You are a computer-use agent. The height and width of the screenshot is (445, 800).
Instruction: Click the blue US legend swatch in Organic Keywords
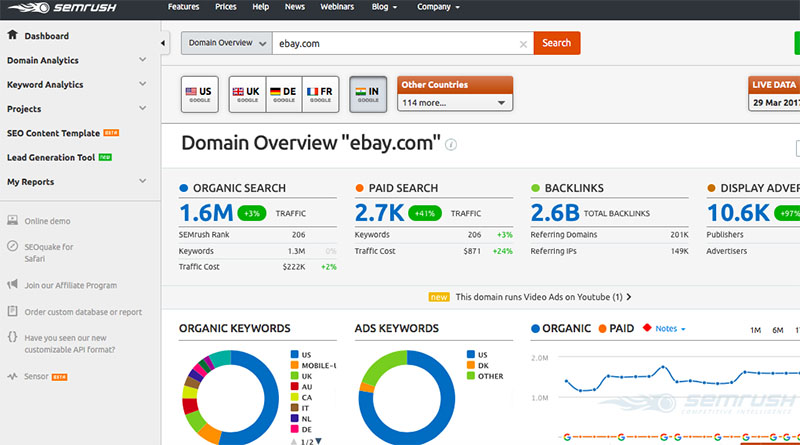[293, 354]
